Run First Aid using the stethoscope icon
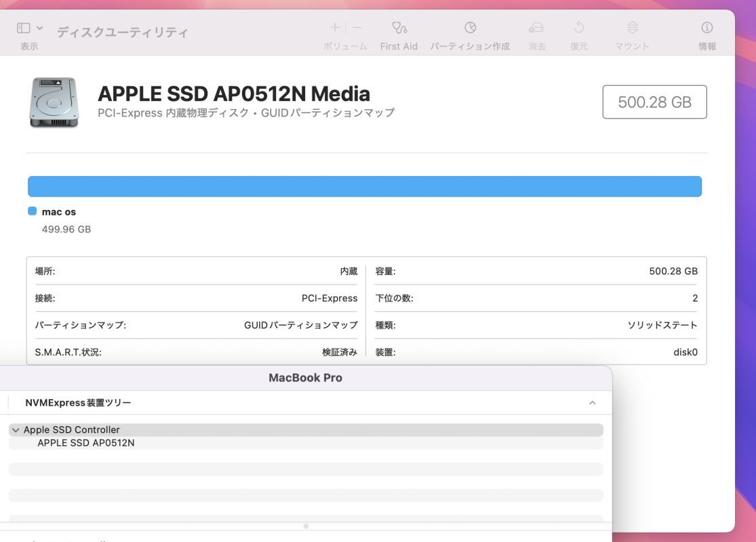756x542 pixels. coord(399,28)
